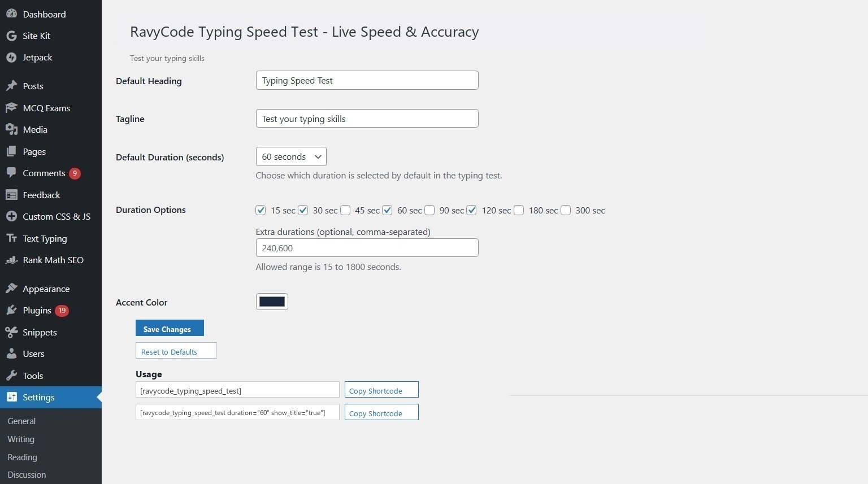Uncheck the 15 sec duration option
The height and width of the screenshot is (484, 868).
click(x=261, y=210)
